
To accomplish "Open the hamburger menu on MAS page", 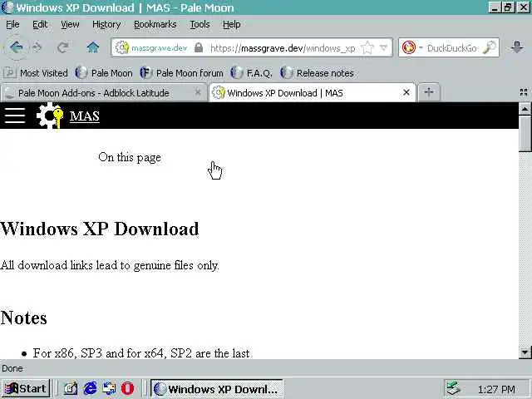I will (15, 116).
